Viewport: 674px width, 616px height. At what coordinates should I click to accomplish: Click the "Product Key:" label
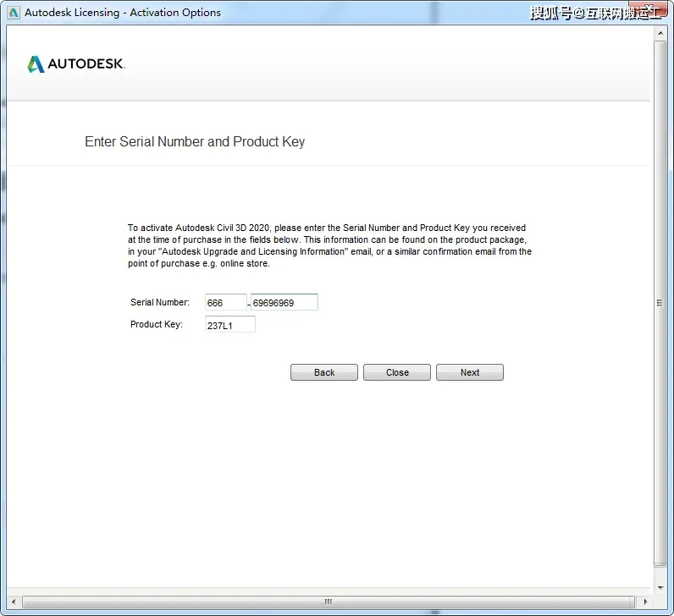point(157,324)
